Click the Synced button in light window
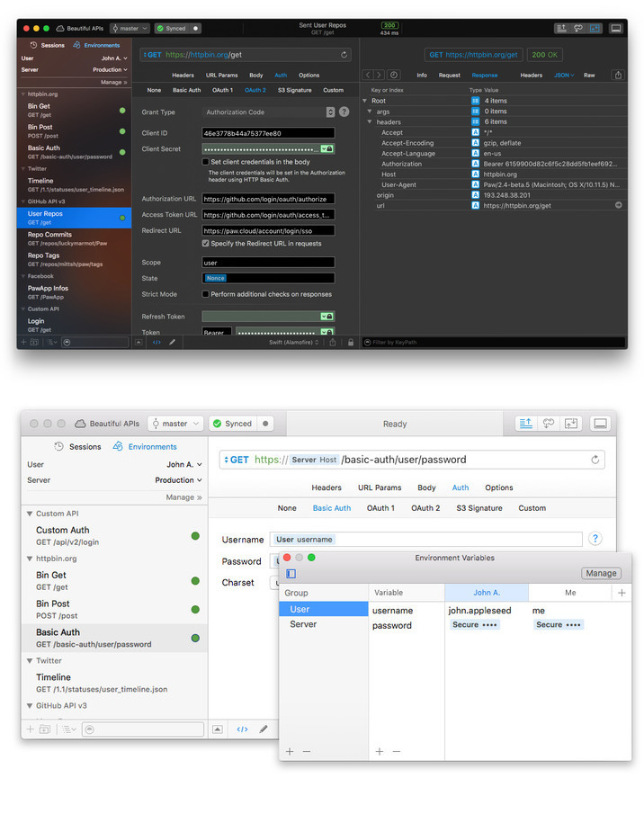The image size is (644, 814). coord(232,424)
